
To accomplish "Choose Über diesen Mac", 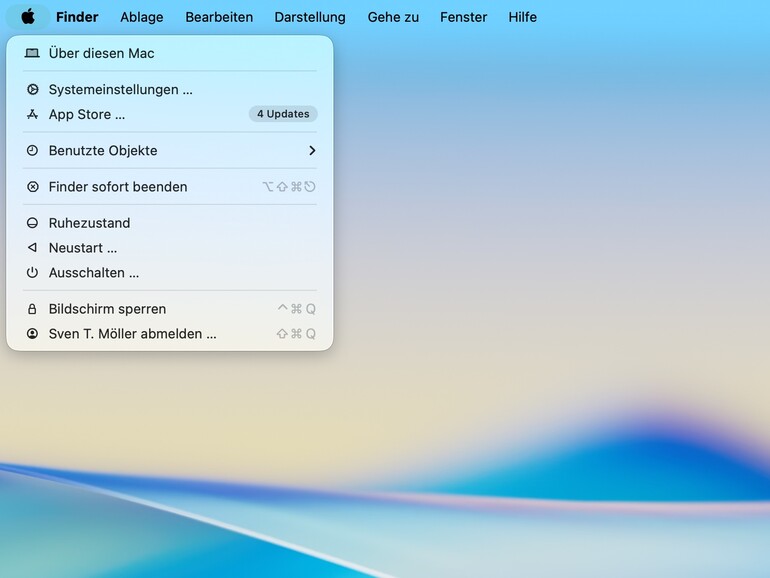I will click(x=170, y=53).
